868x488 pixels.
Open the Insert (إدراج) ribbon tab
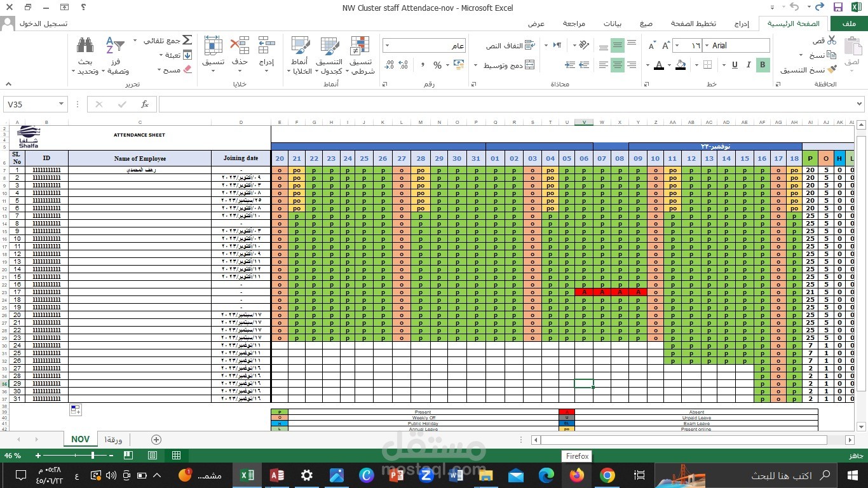pos(742,24)
